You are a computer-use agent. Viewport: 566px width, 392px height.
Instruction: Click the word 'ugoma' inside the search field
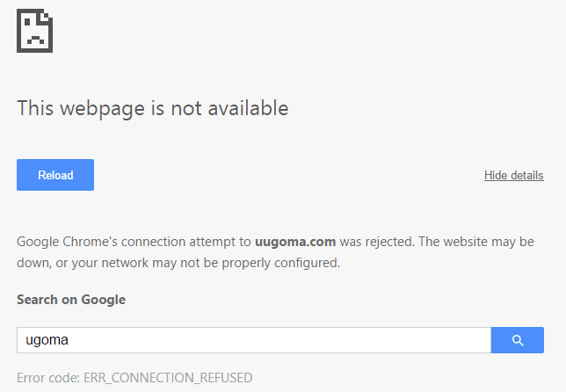(x=47, y=340)
